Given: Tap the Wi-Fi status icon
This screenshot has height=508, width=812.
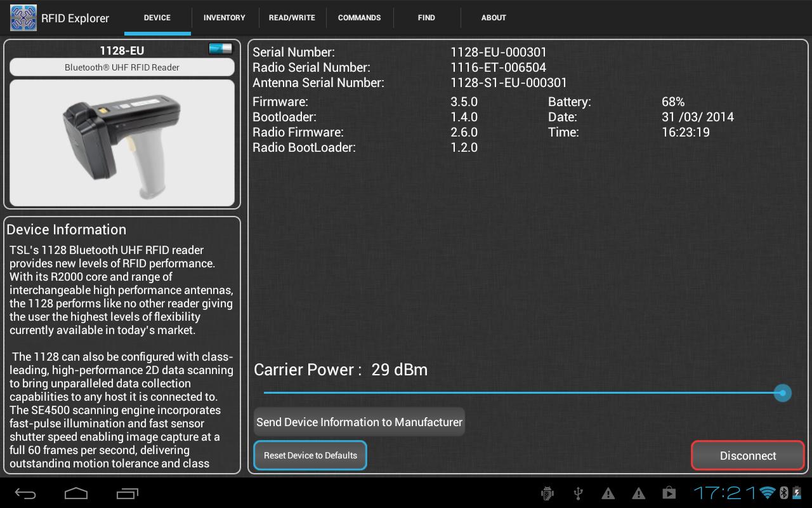Looking at the screenshot, I should (x=768, y=493).
